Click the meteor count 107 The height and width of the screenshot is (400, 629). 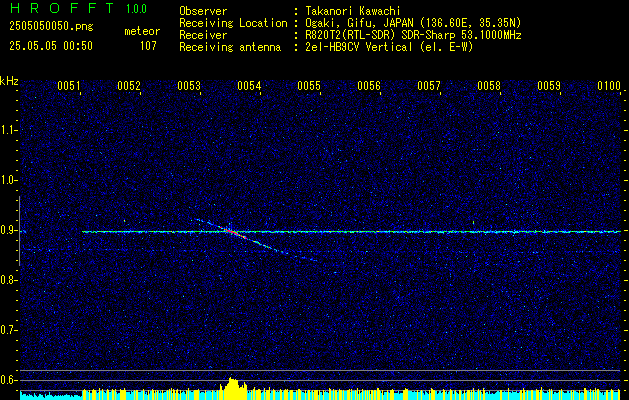pyautogui.click(x=148, y=46)
